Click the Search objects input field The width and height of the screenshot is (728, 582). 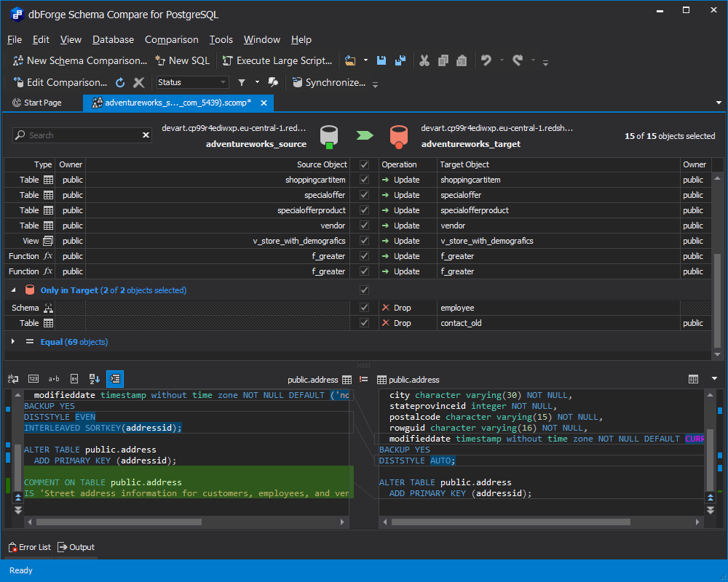82,135
